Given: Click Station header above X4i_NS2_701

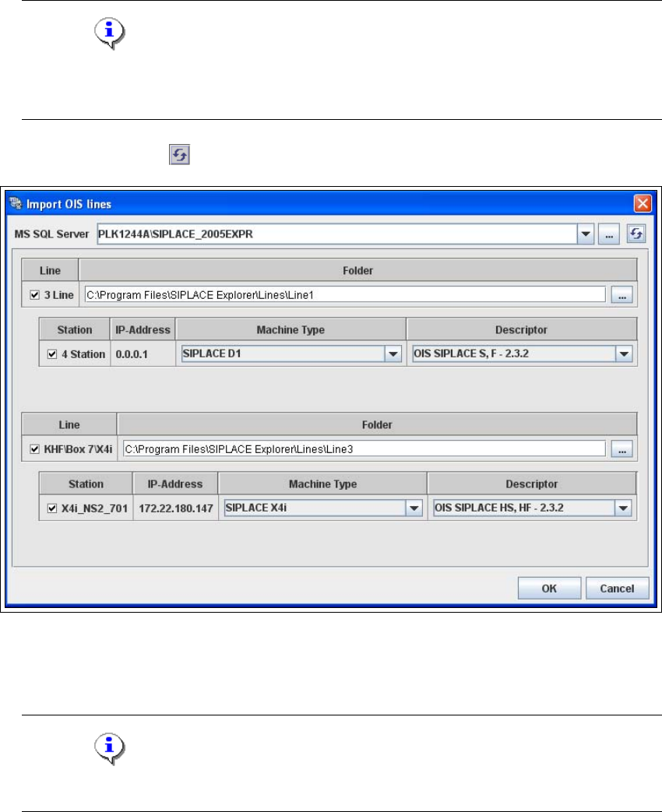Looking at the screenshot, I should click(x=86, y=483).
